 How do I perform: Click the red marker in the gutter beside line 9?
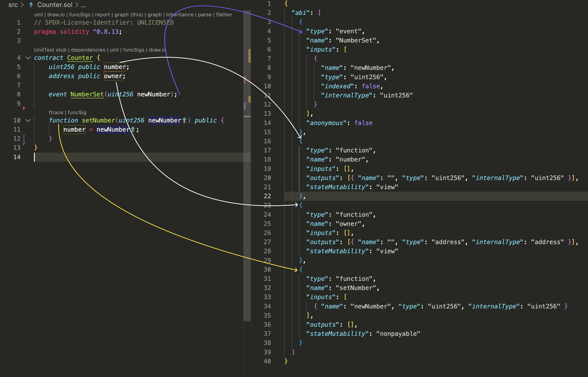(24, 109)
